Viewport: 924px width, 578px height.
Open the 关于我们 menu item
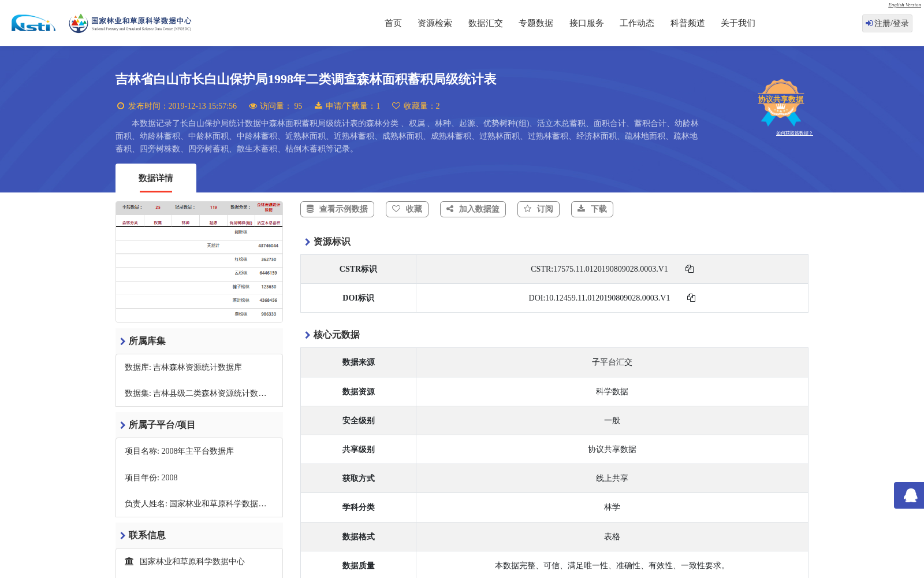pyautogui.click(x=738, y=23)
